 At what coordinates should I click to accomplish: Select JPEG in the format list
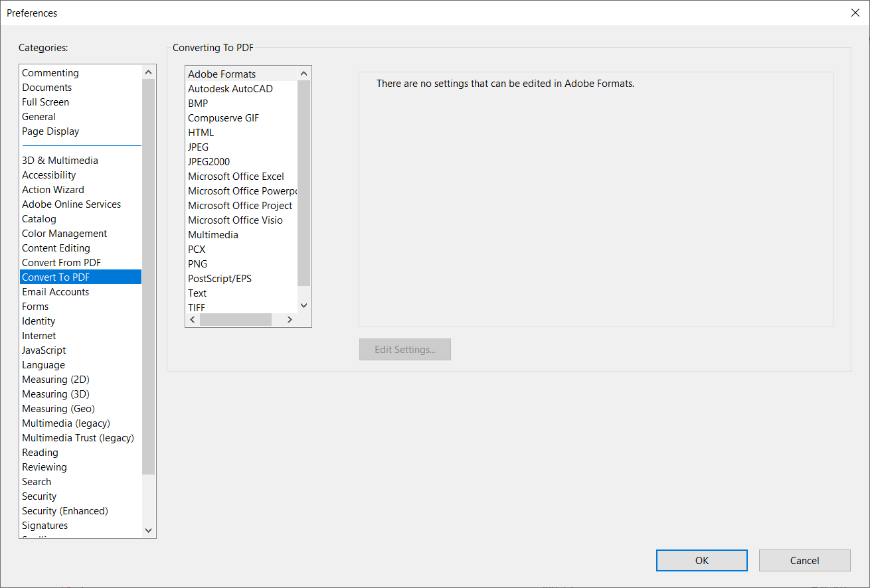[198, 147]
